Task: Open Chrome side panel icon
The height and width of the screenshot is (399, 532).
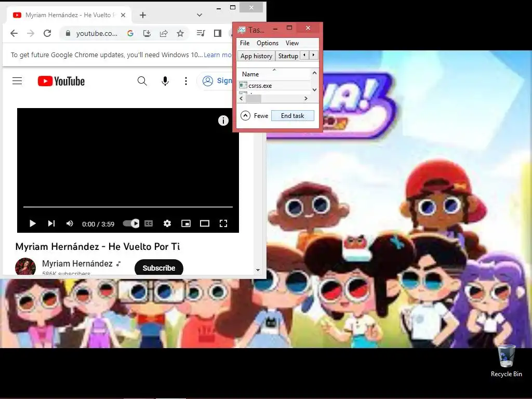Action: point(218,33)
